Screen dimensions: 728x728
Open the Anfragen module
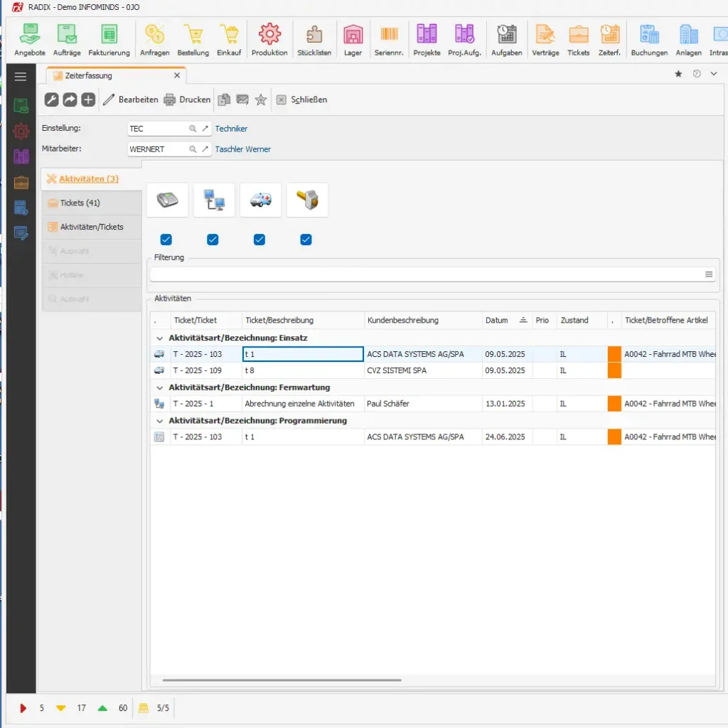click(x=154, y=40)
